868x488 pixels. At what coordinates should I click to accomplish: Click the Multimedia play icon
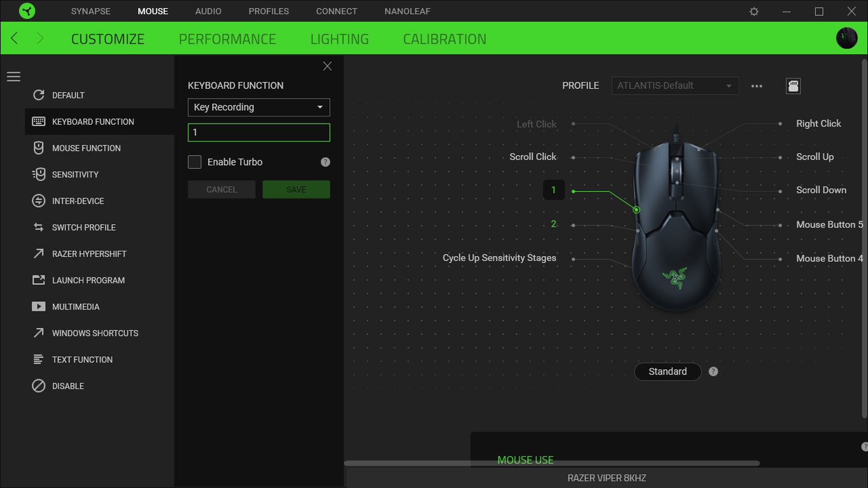click(x=39, y=306)
